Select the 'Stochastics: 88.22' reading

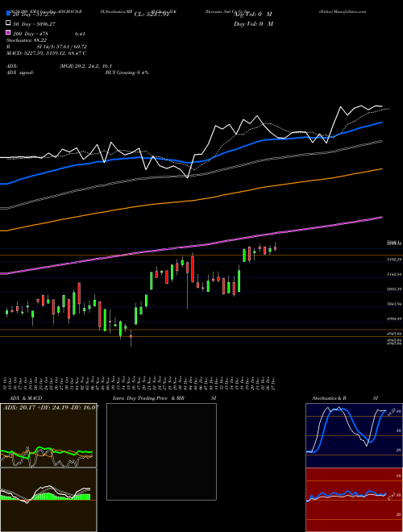tap(27, 40)
